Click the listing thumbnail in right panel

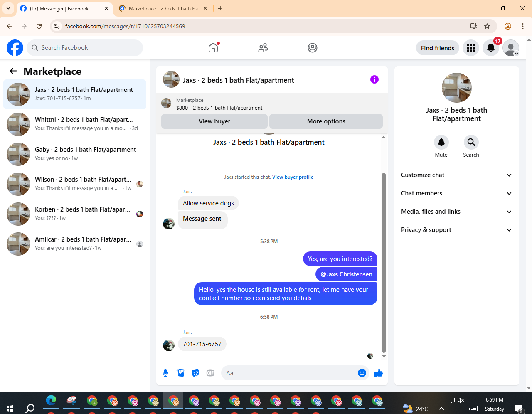[x=457, y=88]
